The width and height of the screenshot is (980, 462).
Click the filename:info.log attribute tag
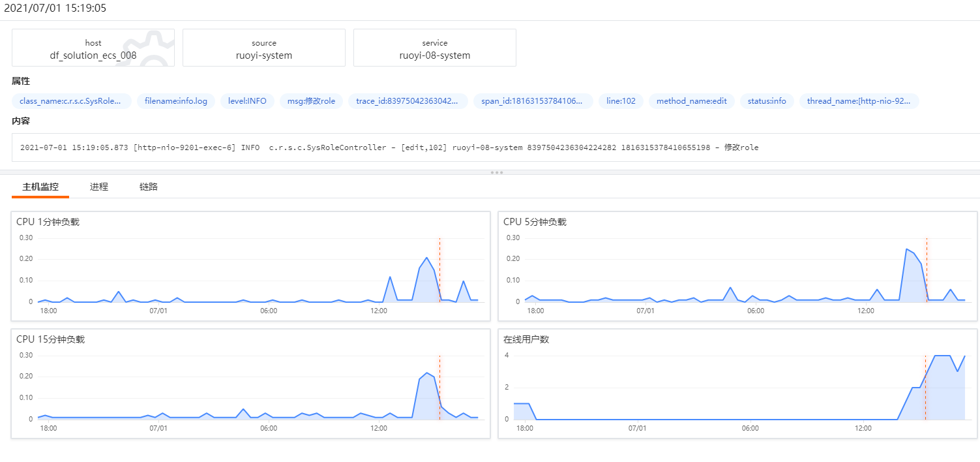(176, 101)
